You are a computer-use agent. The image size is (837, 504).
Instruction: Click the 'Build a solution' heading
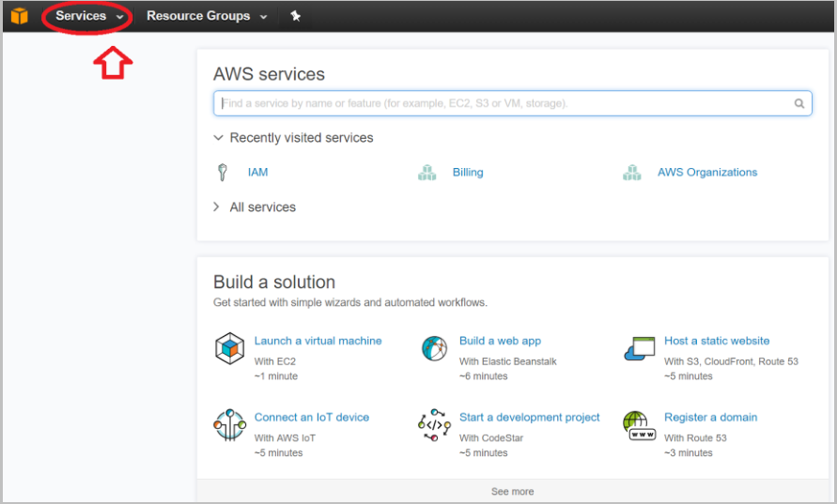point(274,282)
